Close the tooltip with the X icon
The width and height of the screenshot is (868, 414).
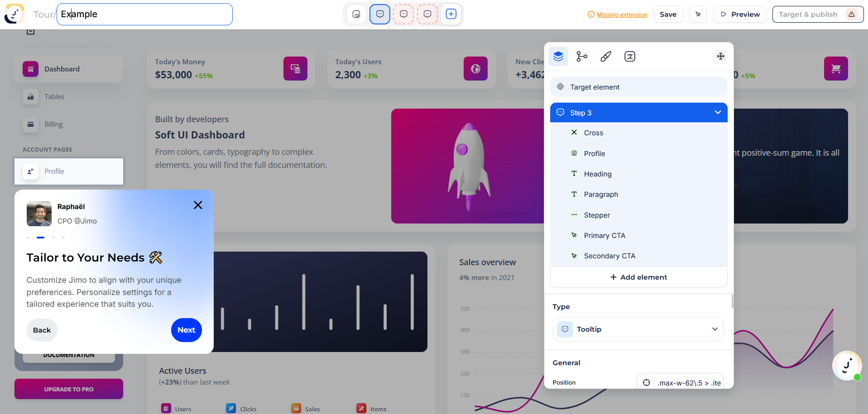click(x=198, y=205)
